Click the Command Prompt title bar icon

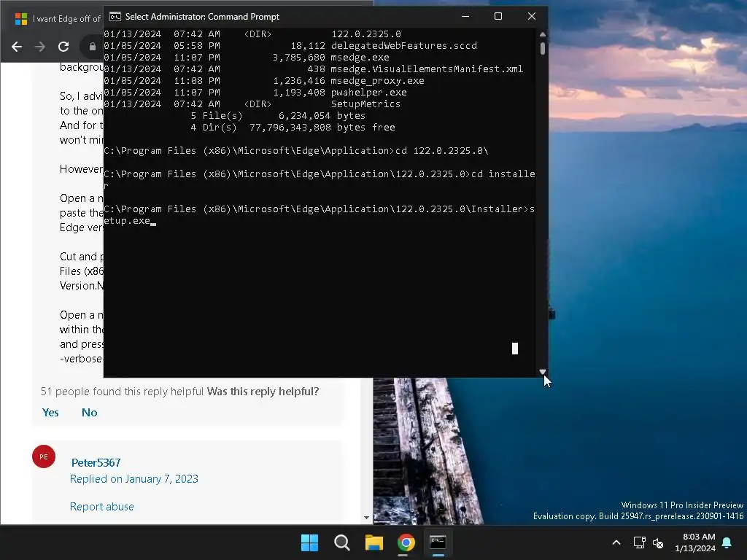(x=115, y=17)
